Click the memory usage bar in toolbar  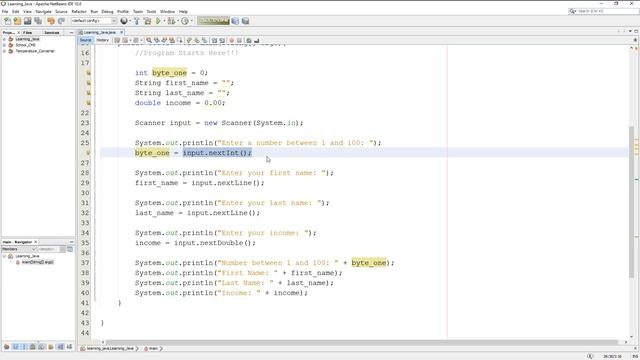coord(213,21)
